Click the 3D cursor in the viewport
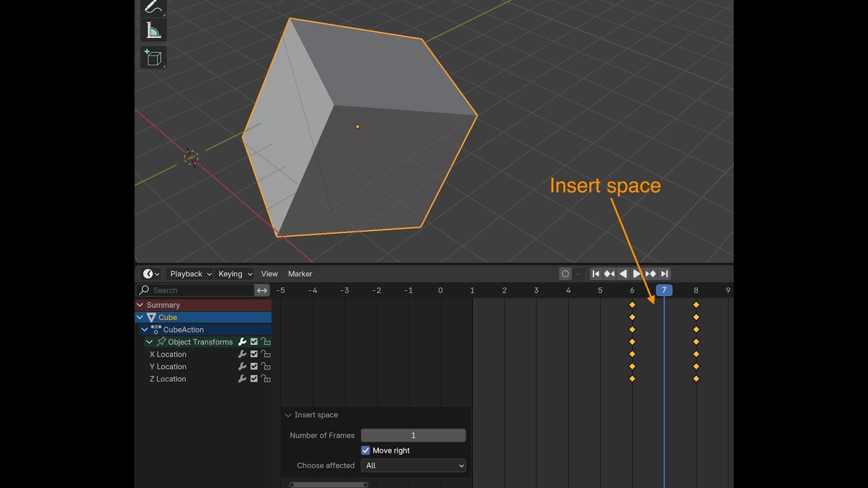Image resolution: width=868 pixels, height=488 pixels. (191, 157)
